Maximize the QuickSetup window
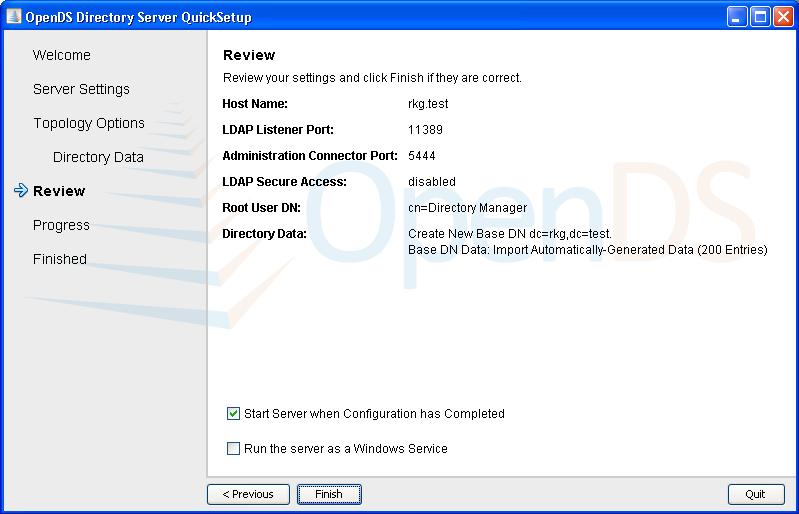The image size is (799, 514). point(760,17)
